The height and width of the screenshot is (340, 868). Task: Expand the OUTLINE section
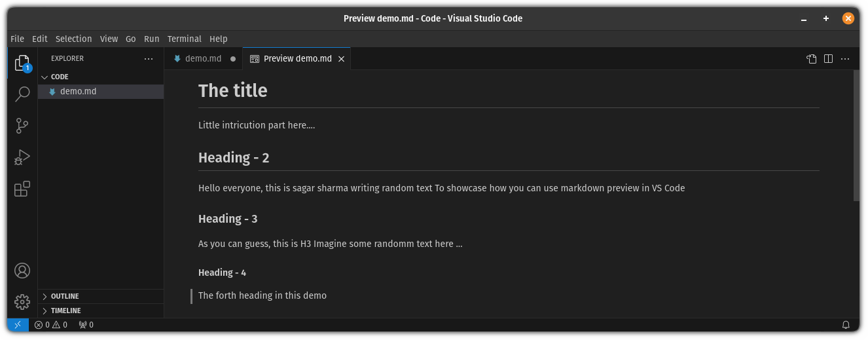[x=65, y=296]
